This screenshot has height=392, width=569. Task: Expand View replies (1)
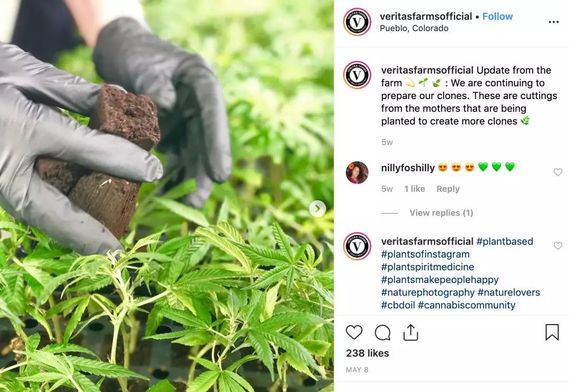click(442, 213)
